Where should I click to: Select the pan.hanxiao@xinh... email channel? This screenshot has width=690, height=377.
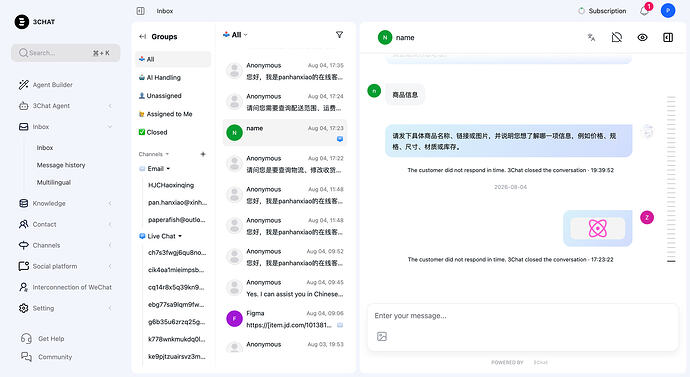point(177,202)
